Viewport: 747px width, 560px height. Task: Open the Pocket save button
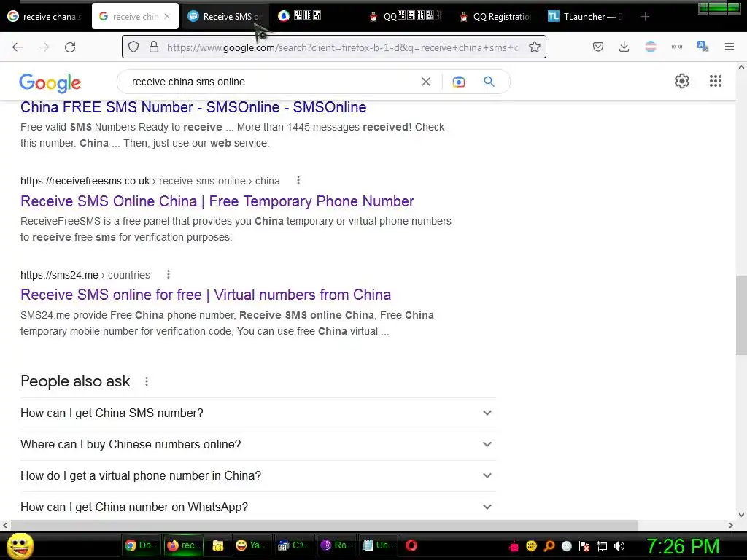(x=598, y=47)
